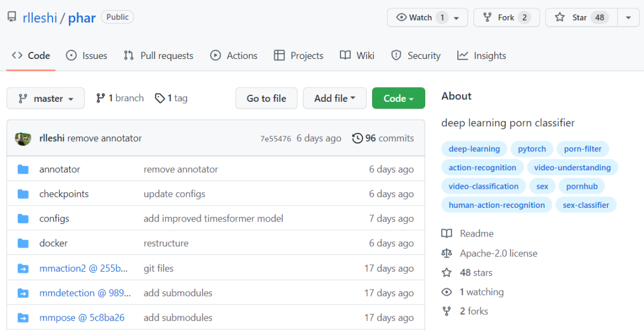644x330 pixels.
Task: Click the annotator folder icon
Action: point(23,169)
